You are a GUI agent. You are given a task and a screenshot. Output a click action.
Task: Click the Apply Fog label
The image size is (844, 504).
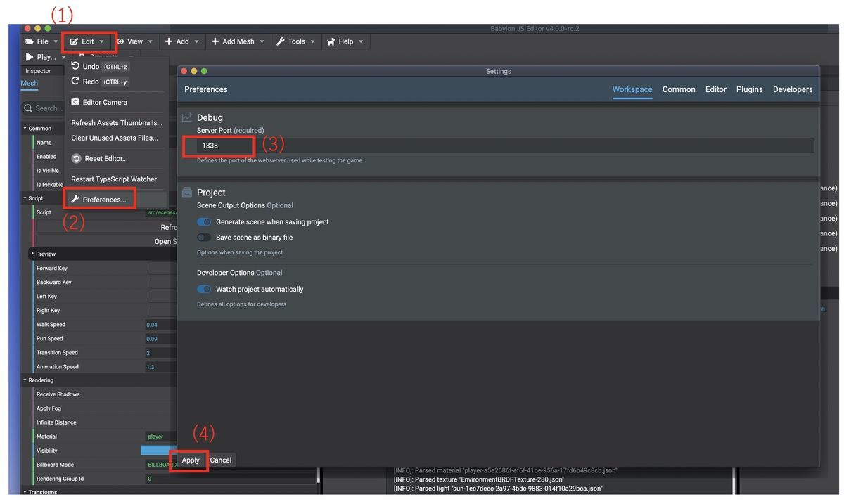(49, 408)
